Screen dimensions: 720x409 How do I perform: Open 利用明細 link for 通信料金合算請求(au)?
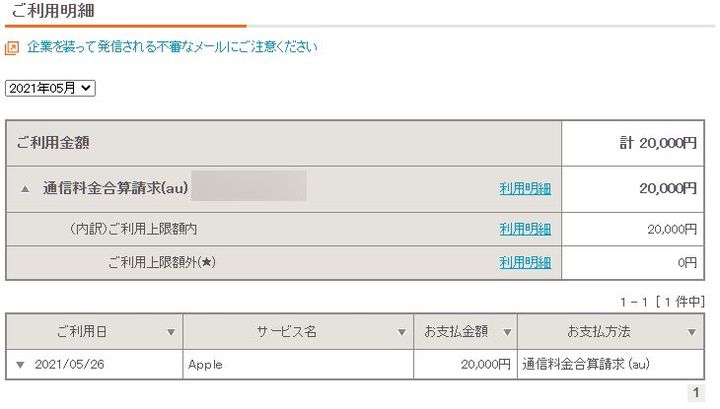pyautogui.click(x=525, y=188)
